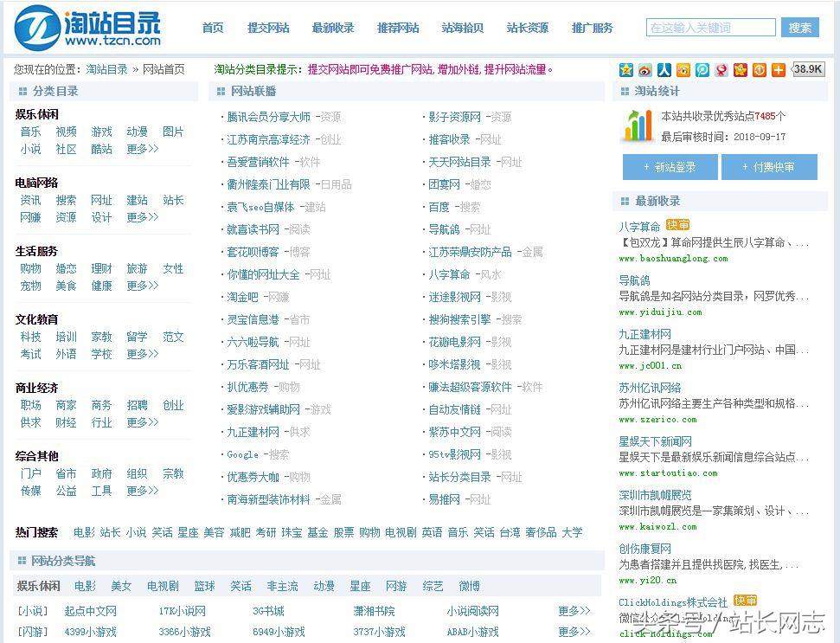This screenshot has height=643, width=840.
Task: Expand 更多>> under 文化教育 category
Action: pos(143,354)
